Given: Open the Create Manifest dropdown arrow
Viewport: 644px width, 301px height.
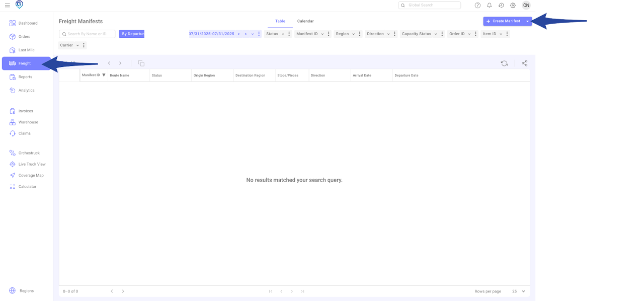Looking at the screenshot, I should [527, 21].
